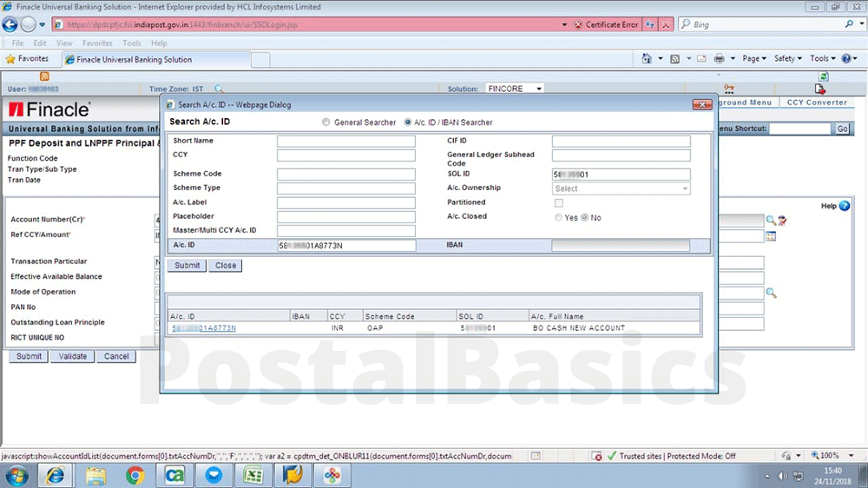The image size is (868, 488).
Task: Select the General Searcher radio button
Action: tap(326, 122)
